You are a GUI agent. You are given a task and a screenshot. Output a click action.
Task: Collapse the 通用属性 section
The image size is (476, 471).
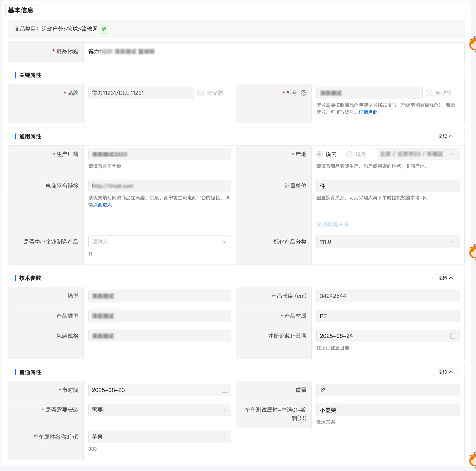coord(445,136)
